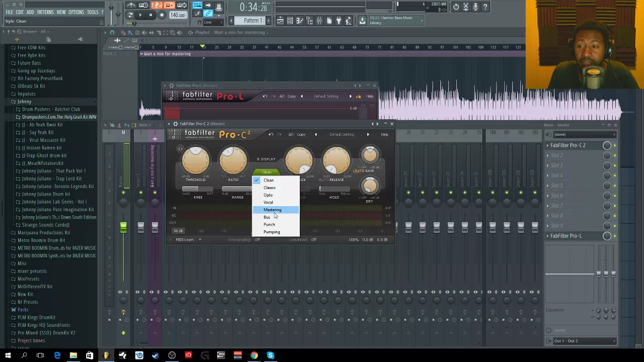This screenshot has width=644, height=362.
Task: Click Lookahead Off value
Action: 313,240
